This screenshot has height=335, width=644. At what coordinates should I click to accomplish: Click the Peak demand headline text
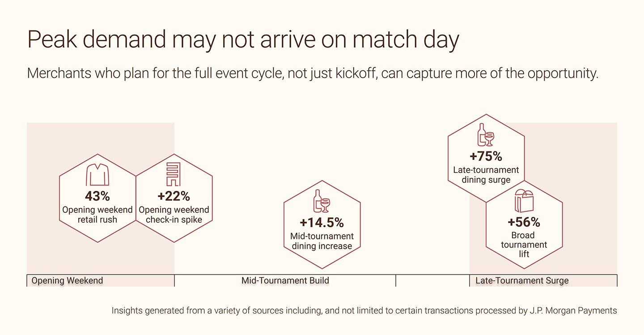click(243, 40)
